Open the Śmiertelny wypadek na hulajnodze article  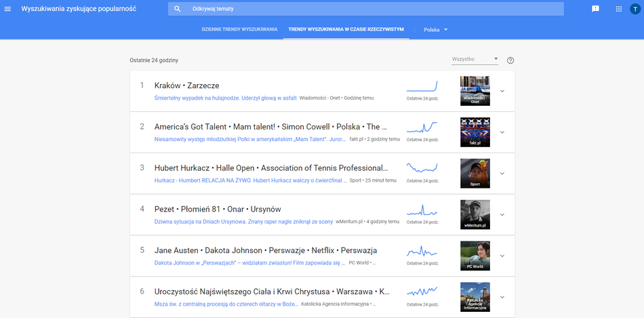point(226,98)
